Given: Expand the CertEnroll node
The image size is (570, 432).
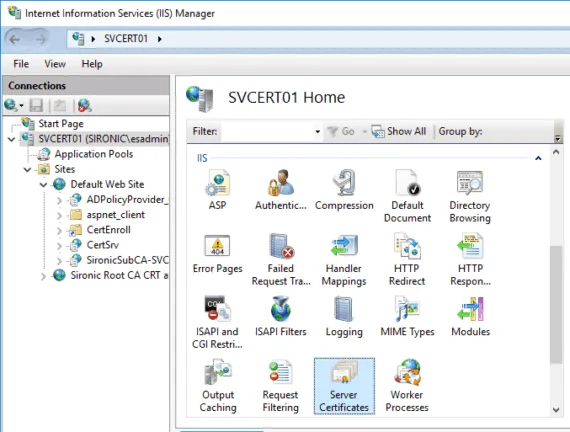Looking at the screenshot, I should click(59, 230).
